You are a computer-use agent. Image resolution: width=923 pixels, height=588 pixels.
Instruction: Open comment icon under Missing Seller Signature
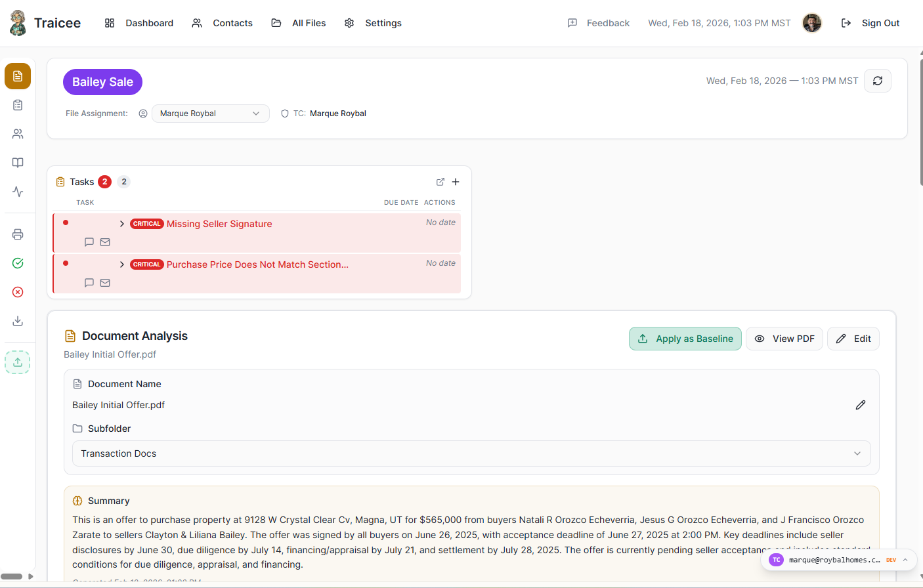tap(89, 242)
